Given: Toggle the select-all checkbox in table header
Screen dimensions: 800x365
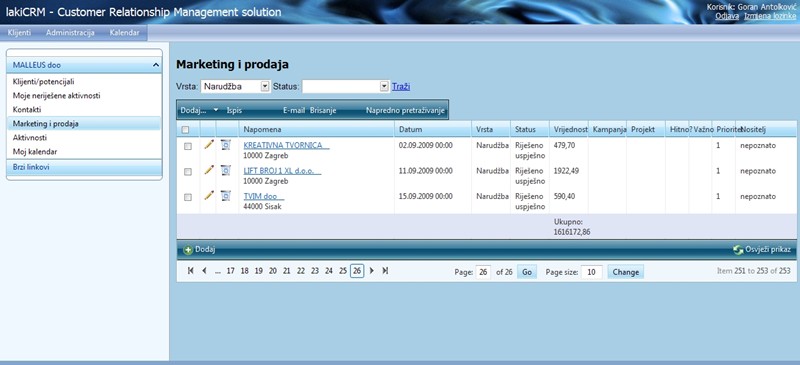Looking at the screenshot, I should (x=185, y=130).
